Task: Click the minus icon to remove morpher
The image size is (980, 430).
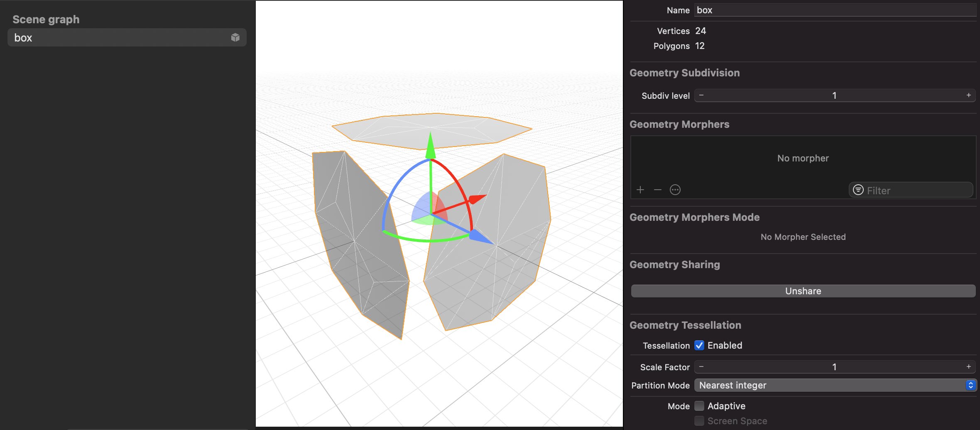Action: point(657,190)
